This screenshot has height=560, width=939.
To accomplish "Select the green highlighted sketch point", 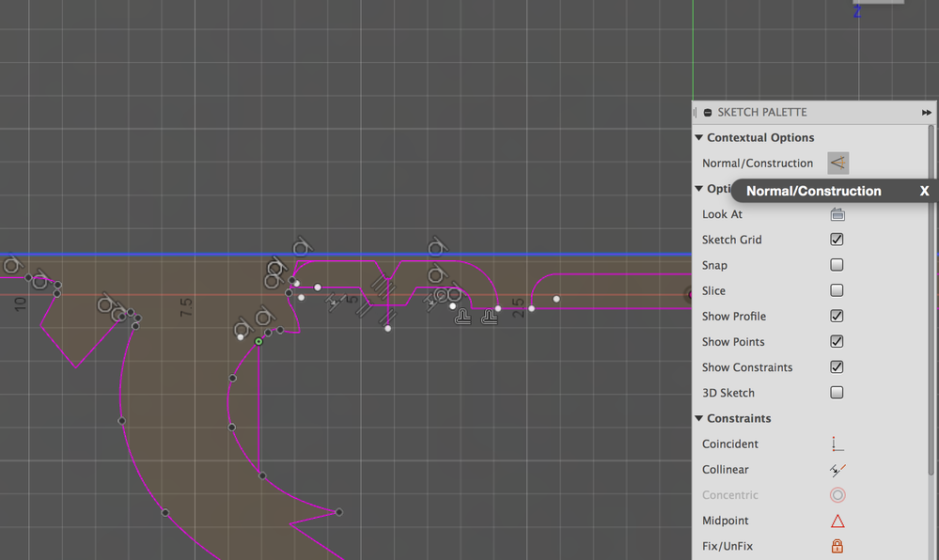I will point(258,341).
